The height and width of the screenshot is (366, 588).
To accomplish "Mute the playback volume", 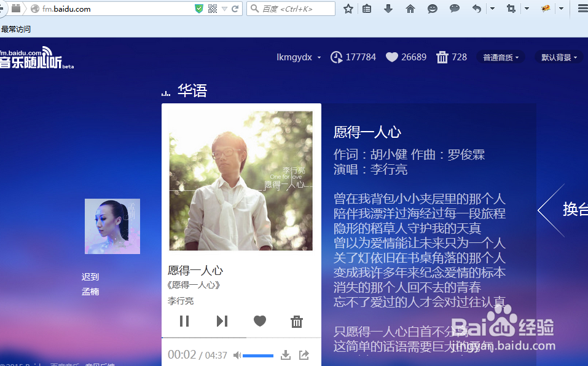I will tap(237, 355).
